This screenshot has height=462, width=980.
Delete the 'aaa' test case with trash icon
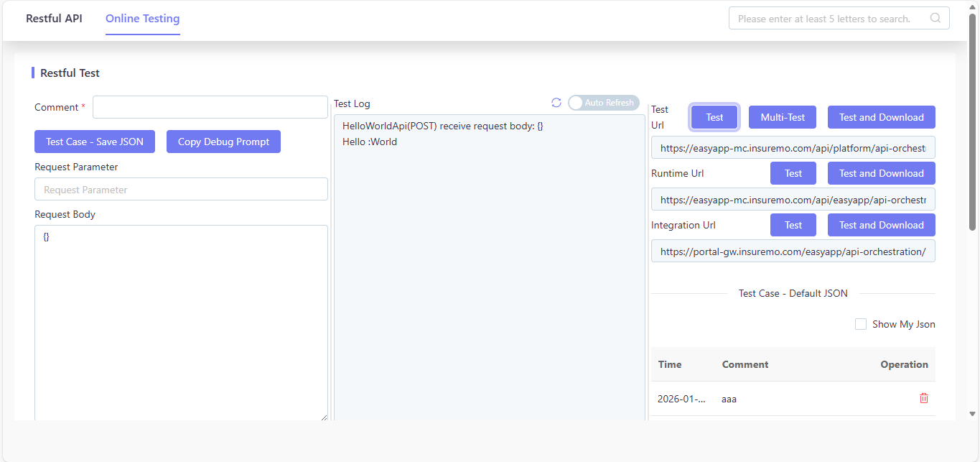click(924, 398)
